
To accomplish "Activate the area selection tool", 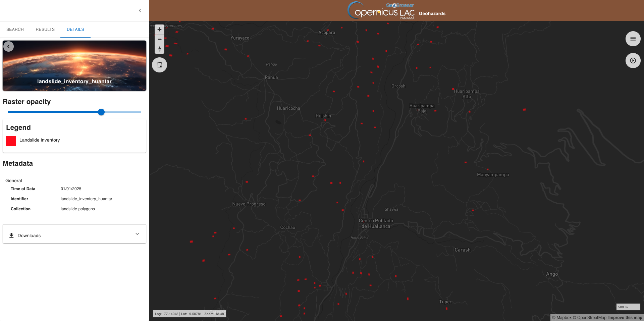I will coord(159,65).
